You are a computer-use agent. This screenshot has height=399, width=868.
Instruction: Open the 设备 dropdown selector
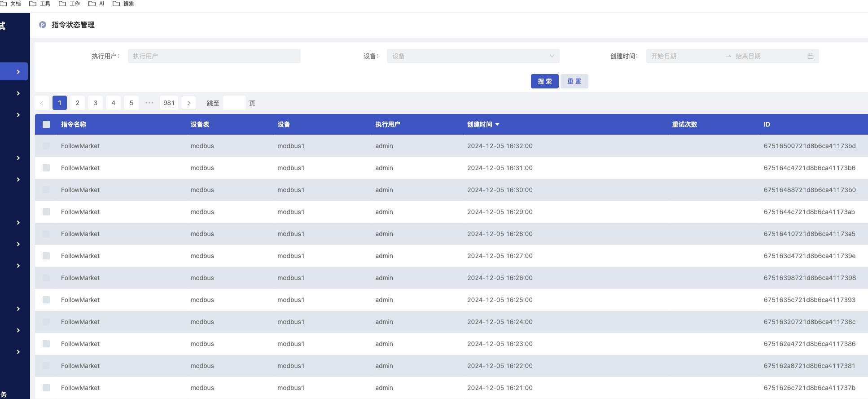pyautogui.click(x=473, y=56)
